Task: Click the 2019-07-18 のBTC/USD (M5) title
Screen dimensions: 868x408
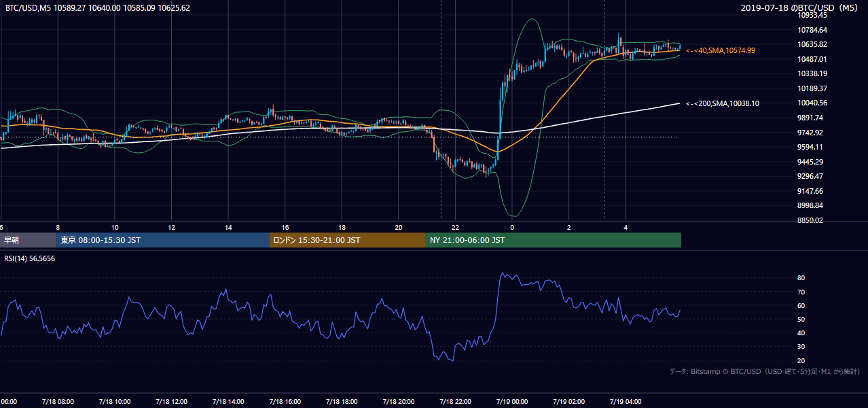Action: click(x=799, y=8)
